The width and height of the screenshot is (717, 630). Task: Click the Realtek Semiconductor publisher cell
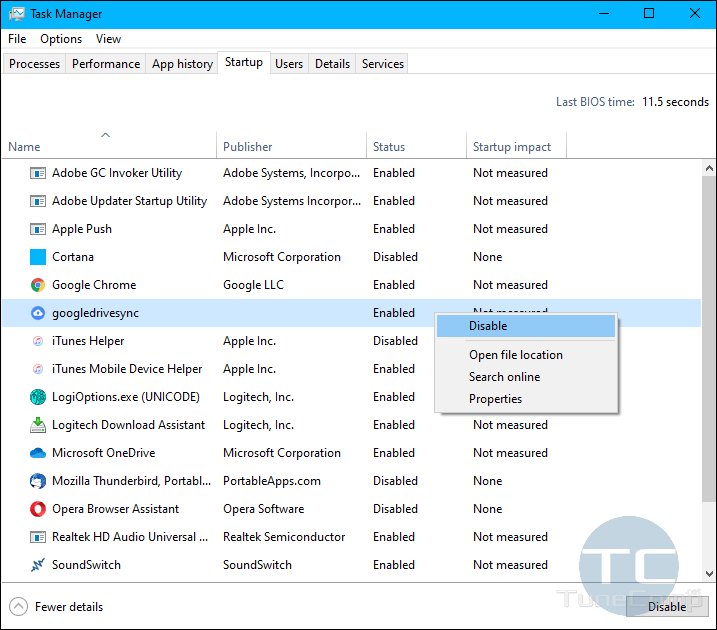coord(284,537)
